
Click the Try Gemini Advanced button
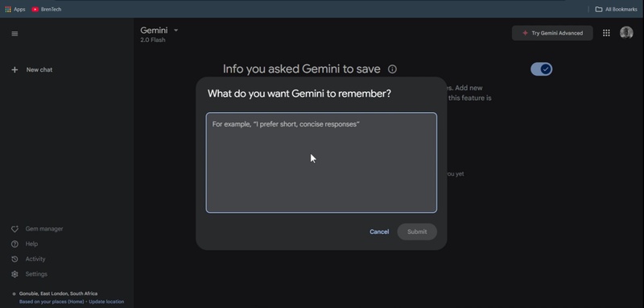pyautogui.click(x=552, y=33)
